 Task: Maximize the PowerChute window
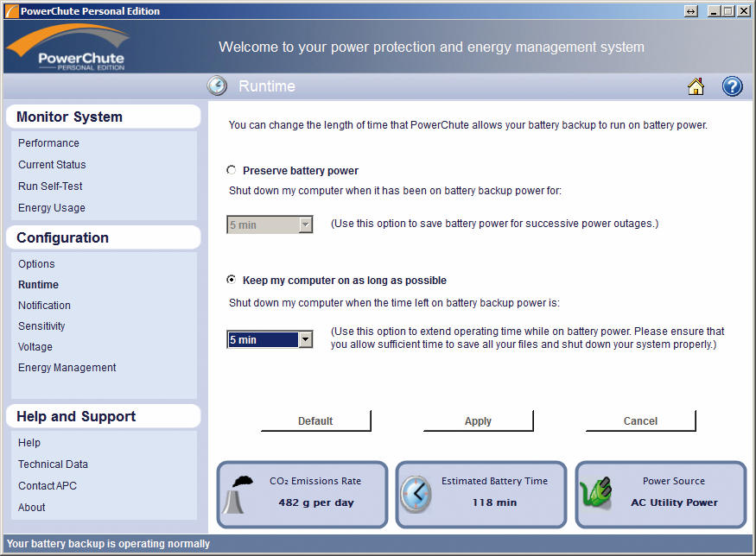pyautogui.click(x=728, y=11)
